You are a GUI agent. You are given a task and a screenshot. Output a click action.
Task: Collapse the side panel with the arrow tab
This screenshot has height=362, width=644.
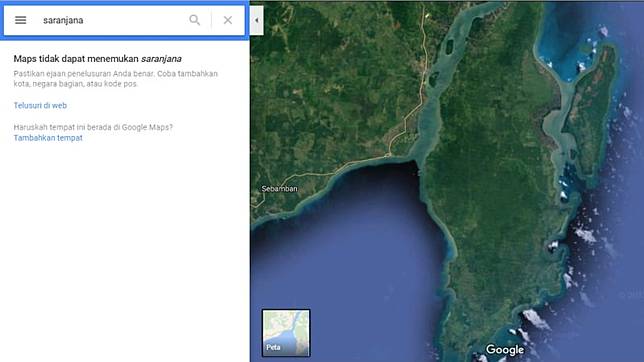click(x=257, y=20)
